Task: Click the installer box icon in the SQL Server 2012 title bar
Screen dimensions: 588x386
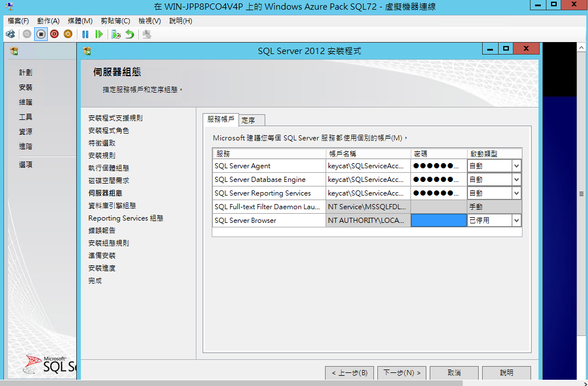Action: point(87,51)
